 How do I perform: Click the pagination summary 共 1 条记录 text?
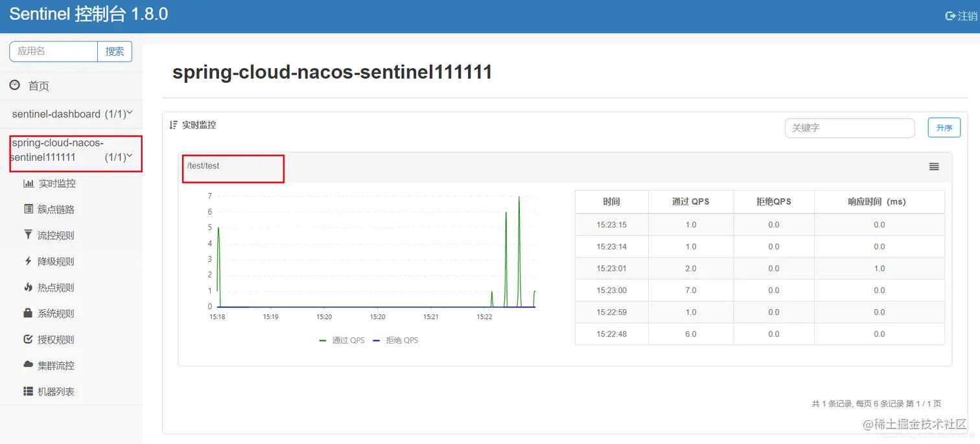click(x=876, y=403)
